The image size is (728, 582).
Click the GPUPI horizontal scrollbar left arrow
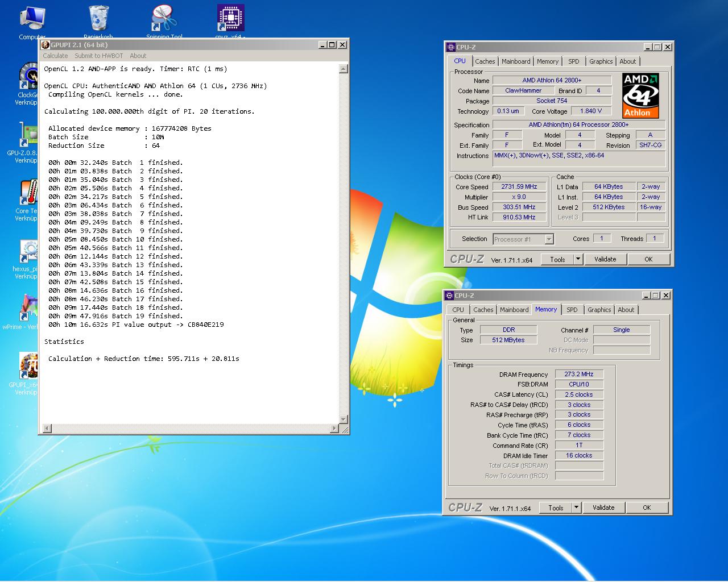click(x=47, y=429)
